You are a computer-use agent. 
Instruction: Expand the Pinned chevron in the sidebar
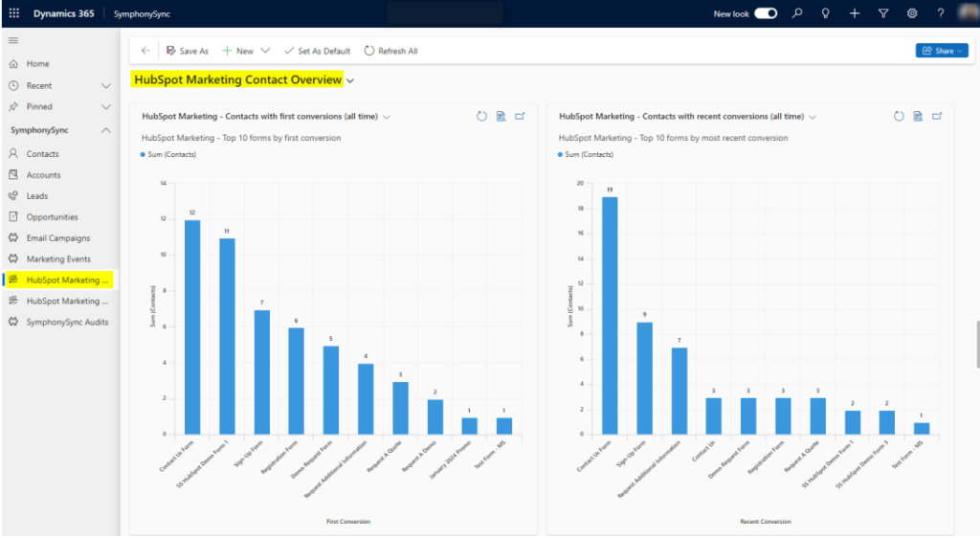105,107
